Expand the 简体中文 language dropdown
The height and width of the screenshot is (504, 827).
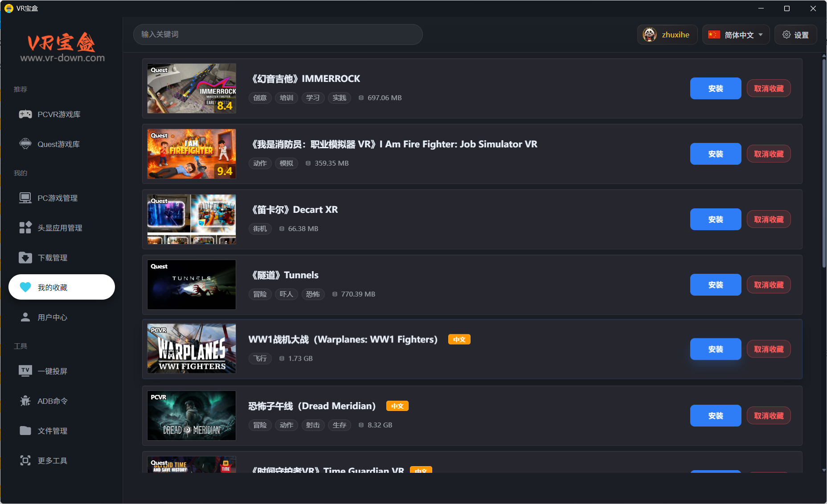click(736, 34)
